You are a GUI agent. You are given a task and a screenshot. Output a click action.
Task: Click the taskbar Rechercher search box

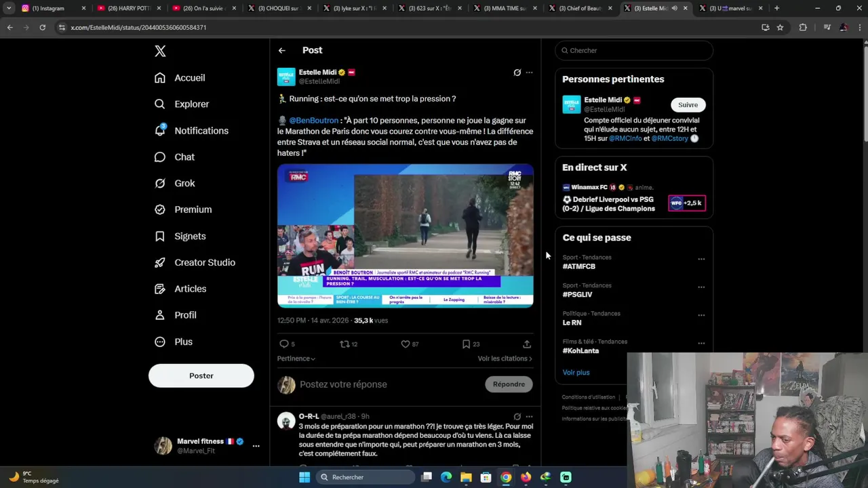tap(366, 478)
